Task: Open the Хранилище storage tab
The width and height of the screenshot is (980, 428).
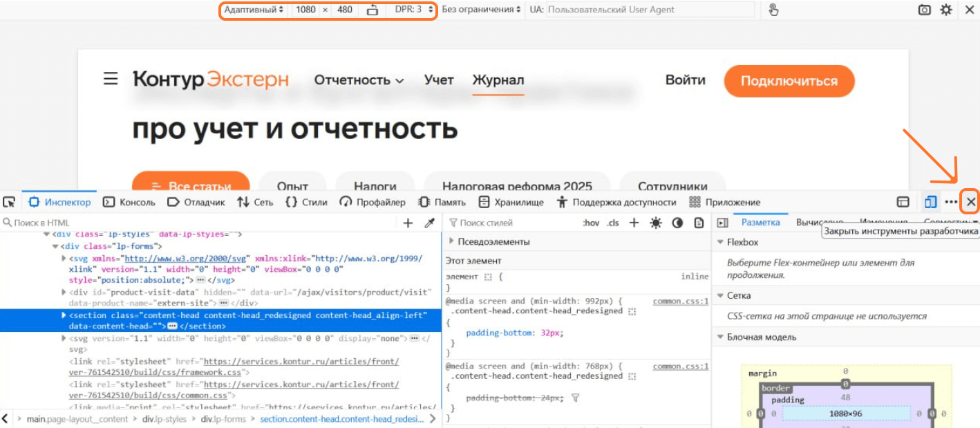Action: 511,202
